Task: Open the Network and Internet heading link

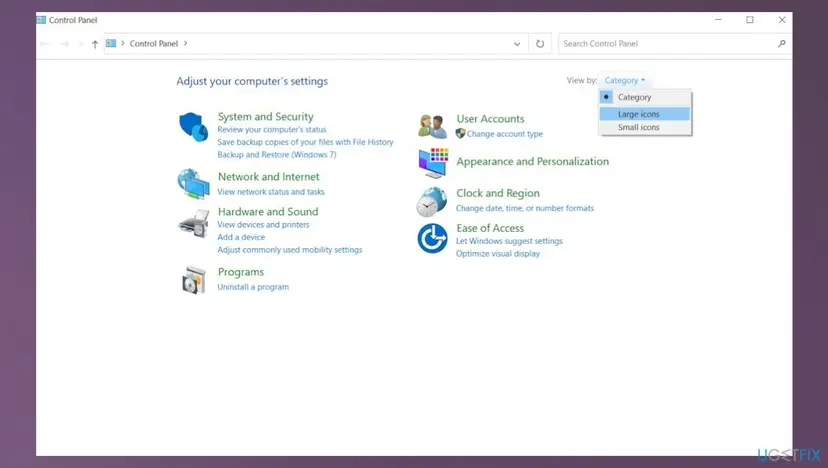Action: click(269, 177)
